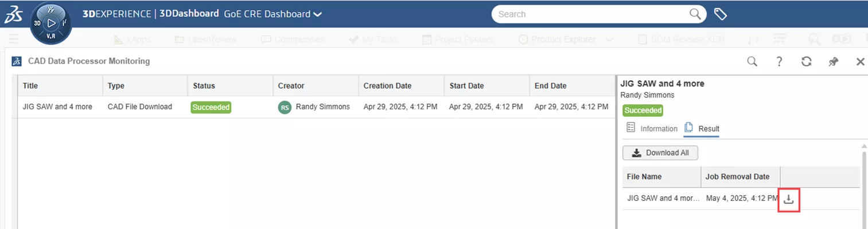Click the tag icon beside search
Viewport: 868px width, 229px height.
pos(720,14)
